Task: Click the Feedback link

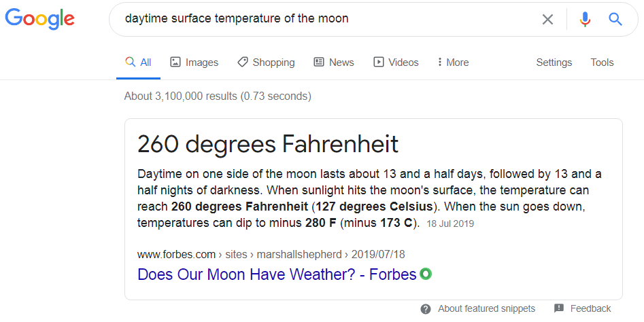Action: click(590, 308)
